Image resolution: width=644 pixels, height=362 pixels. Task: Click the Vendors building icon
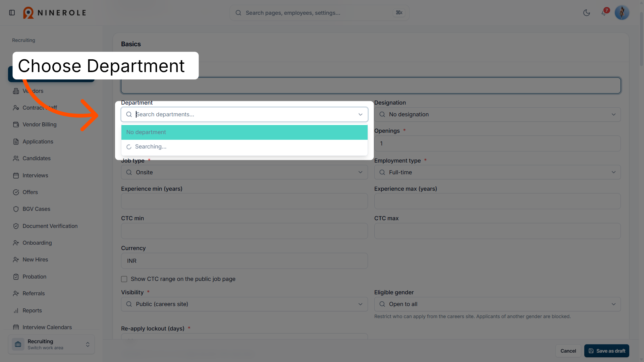pos(16,91)
